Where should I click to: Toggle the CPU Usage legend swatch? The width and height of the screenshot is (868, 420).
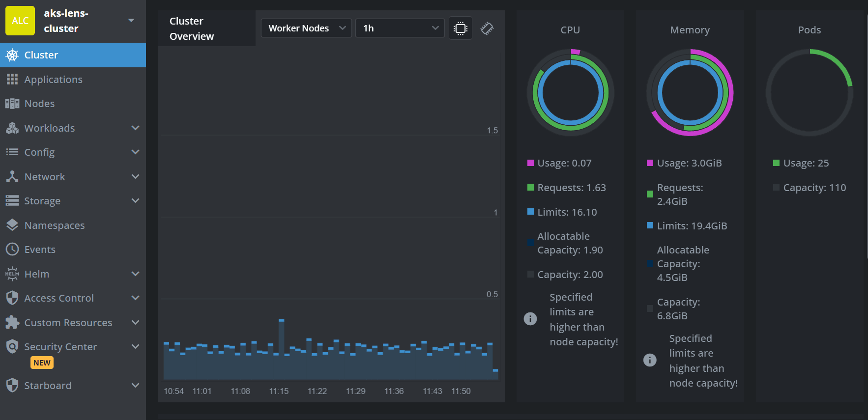(530, 163)
